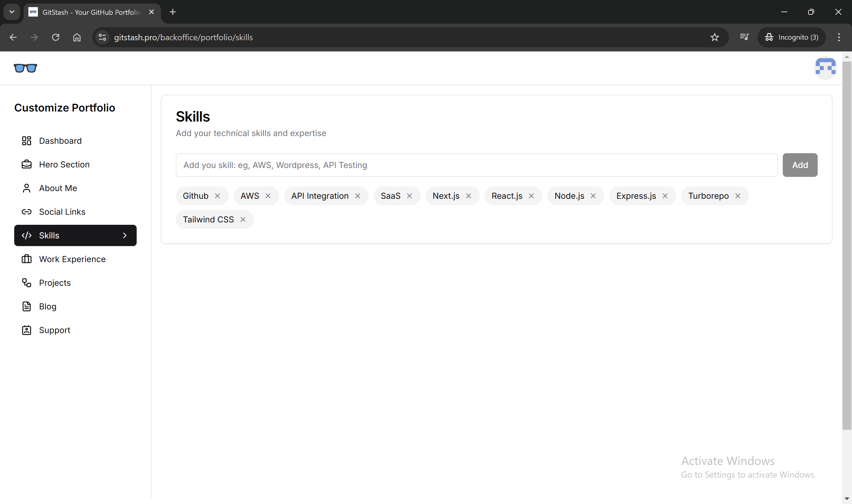
Task: Expand the Skills sidebar chevron
Action: (x=125, y=235)
